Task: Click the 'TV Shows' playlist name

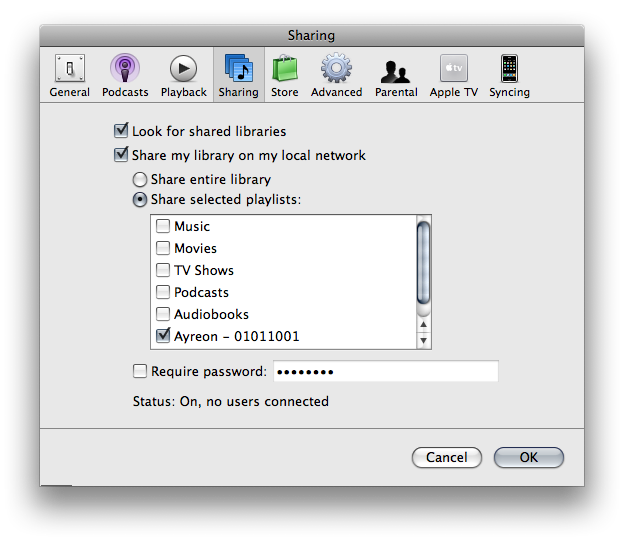Action: (x=204, y=270)
